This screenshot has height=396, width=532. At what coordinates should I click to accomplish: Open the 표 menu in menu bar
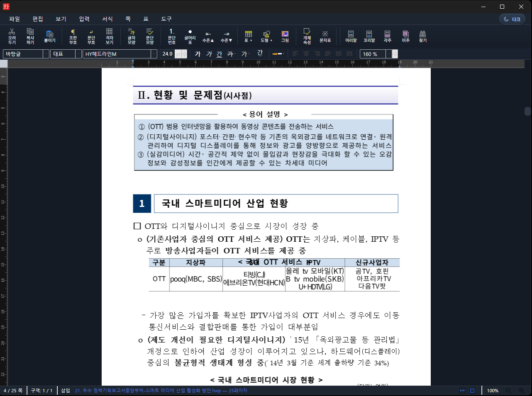pos(146,19)
